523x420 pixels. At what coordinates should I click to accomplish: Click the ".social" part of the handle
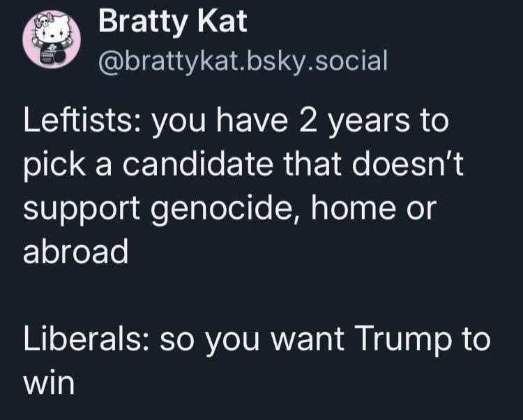coord(349,61)
